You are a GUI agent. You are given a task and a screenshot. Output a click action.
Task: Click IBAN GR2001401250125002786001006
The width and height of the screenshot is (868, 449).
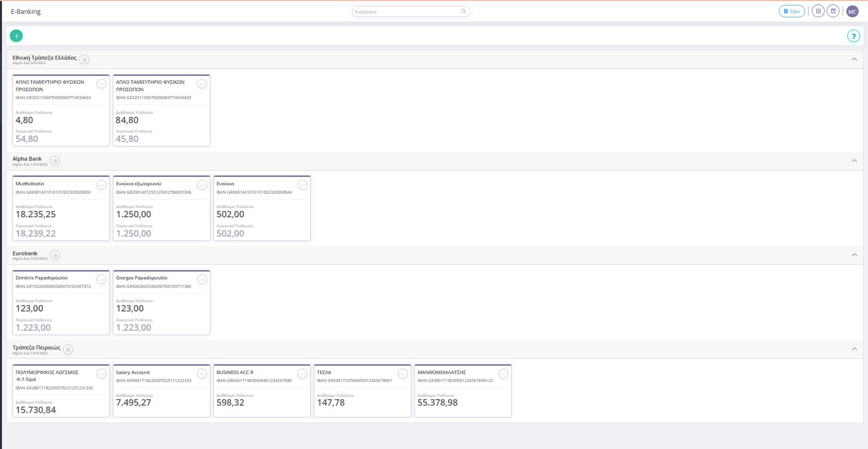pyautogui.click(x=154, y=192)
